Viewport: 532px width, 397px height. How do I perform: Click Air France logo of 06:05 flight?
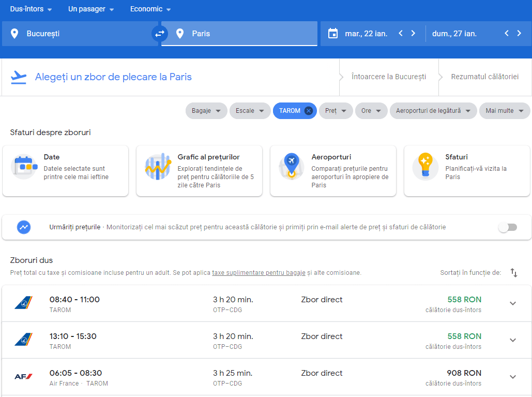click(x=23, y=376)
